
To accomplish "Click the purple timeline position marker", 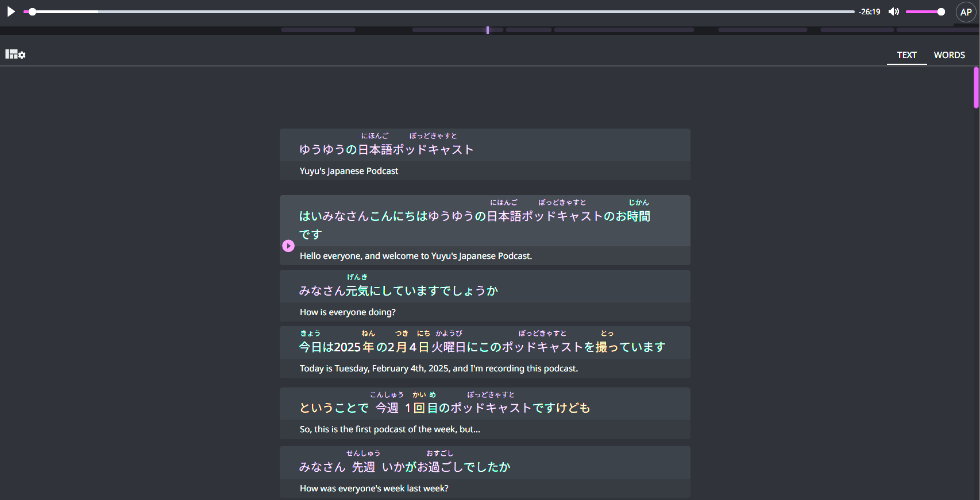I will pyautogui.click(x=488, y=30).
